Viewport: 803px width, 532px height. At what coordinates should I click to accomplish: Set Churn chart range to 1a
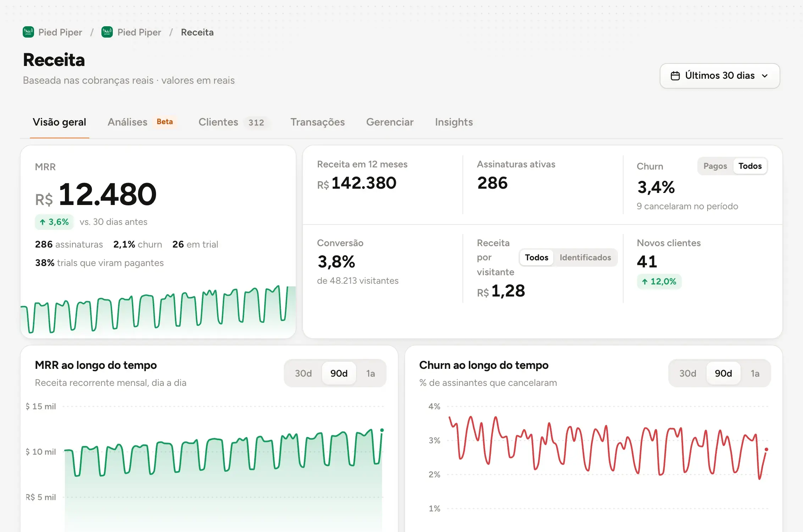click(755, 373)
